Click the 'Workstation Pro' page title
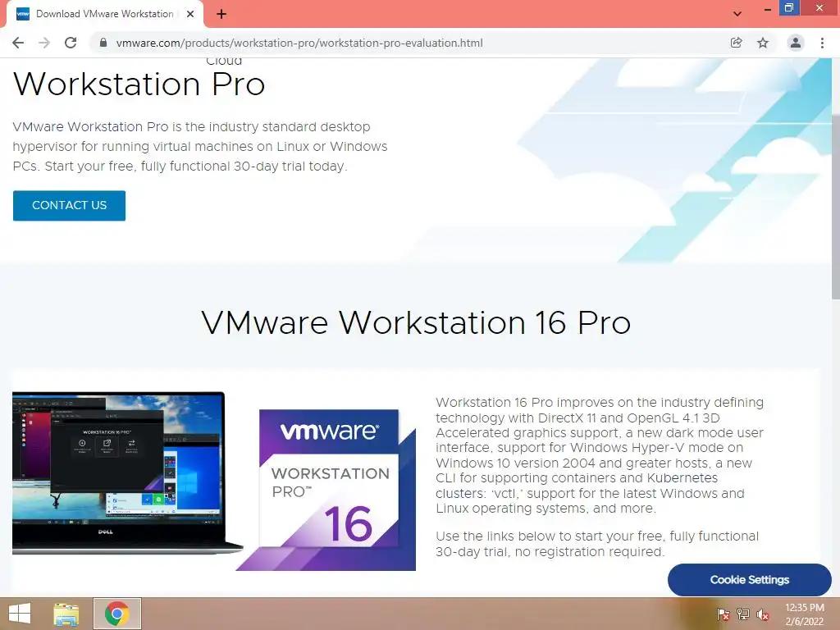This screenshot has width=840, height=630. click(x=139, y=84)
